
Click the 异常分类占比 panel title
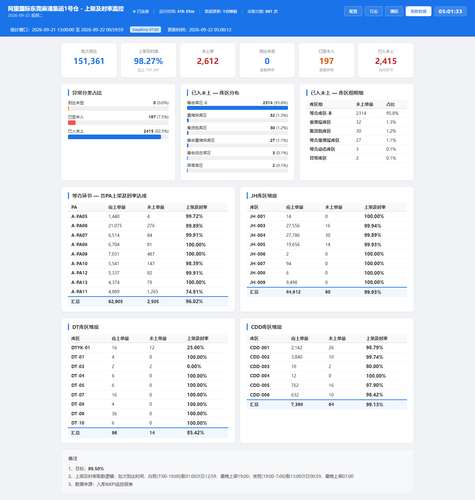[87, 93]
